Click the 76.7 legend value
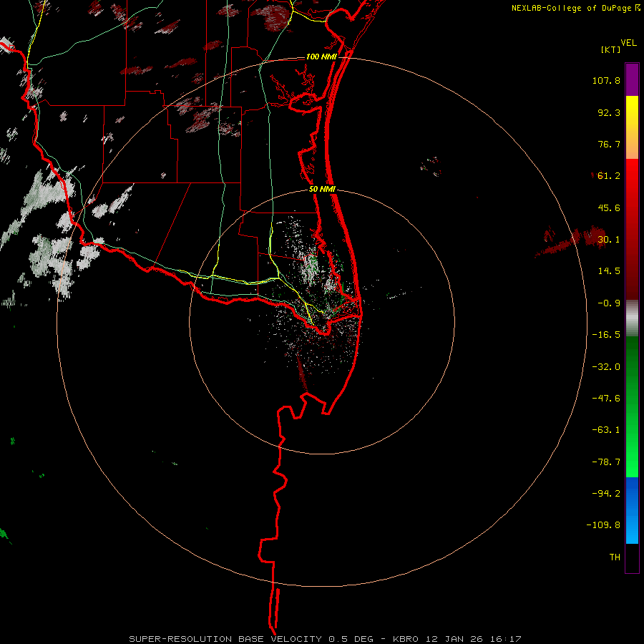The height and width of the screenshot is (644, 644). click(x=609, y=144)
